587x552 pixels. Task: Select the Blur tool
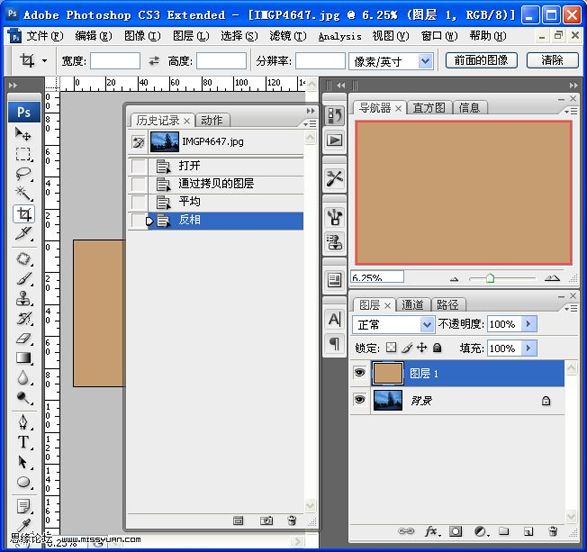(23, 378)
